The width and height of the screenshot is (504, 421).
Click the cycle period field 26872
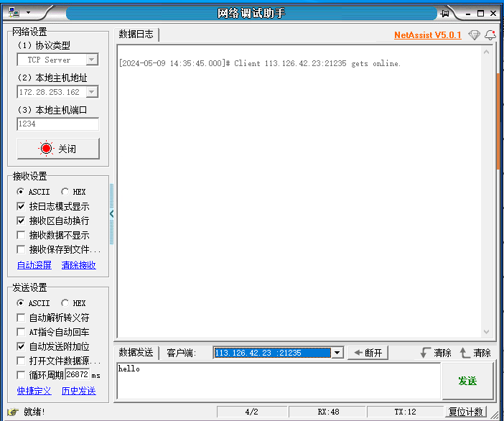(77, 375)
